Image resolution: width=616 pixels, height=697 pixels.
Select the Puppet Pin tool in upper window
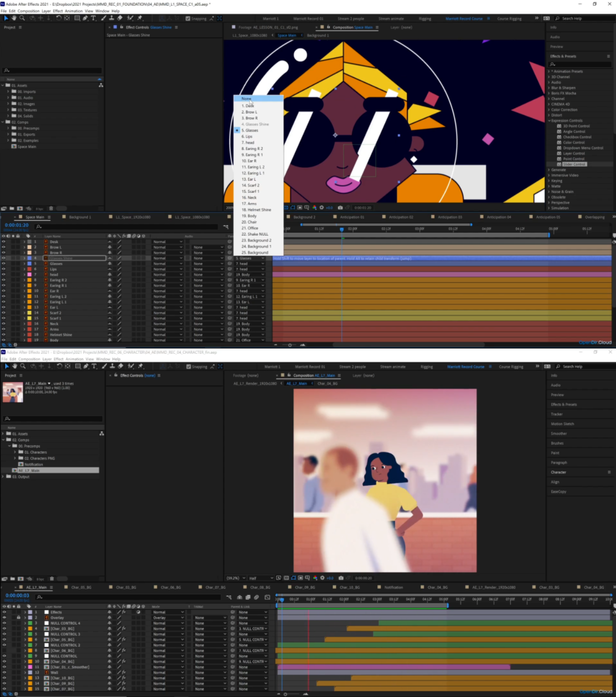pyautogui.click(x=140, y=18)
